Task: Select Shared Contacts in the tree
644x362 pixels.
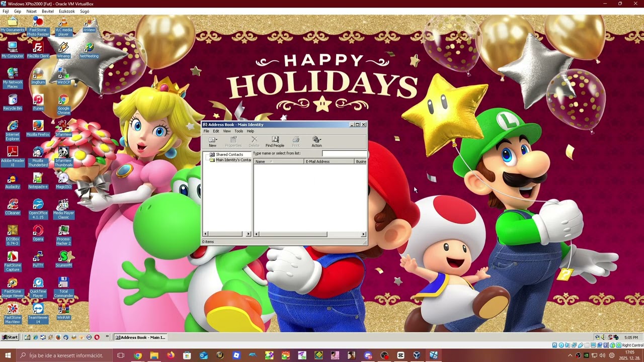Action: coord(229,154)
